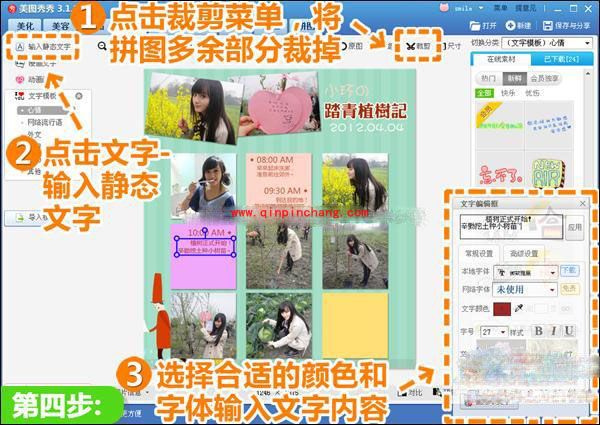
Task: Choose the 全部 mood filter
Action: [x=484, y=93]
